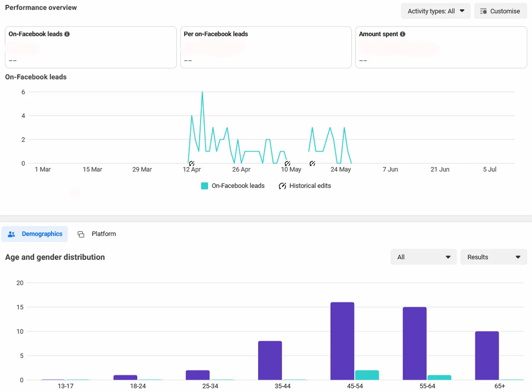This screenshot has width=532, height=392.
Task: Click historical edit marker near 10 May
Action: (x=288, y=164)
